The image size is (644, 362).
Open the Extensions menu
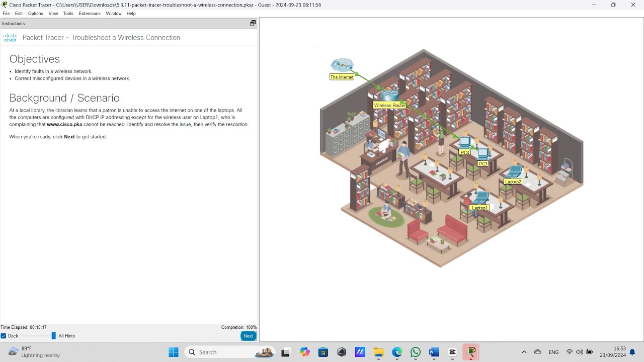90,14
